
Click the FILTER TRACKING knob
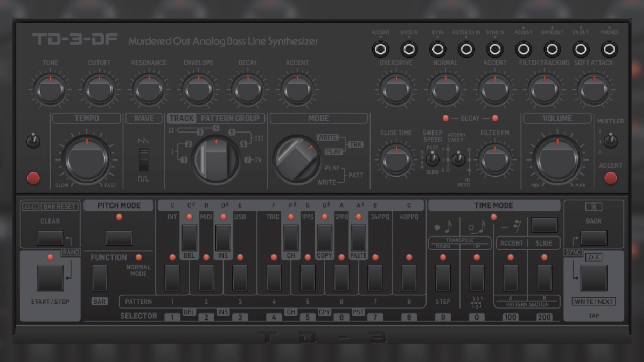pyautogui.click(x=544, y=89)
